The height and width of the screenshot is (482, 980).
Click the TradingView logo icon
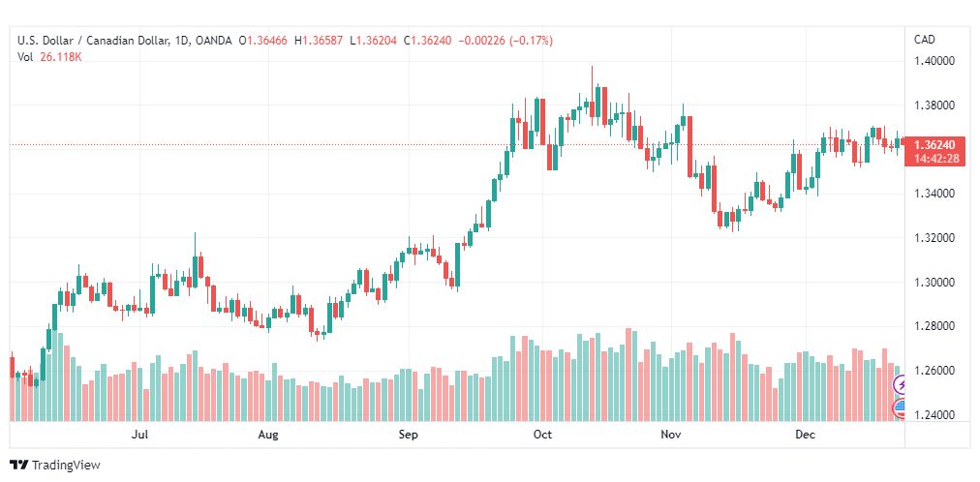(19, 466)
